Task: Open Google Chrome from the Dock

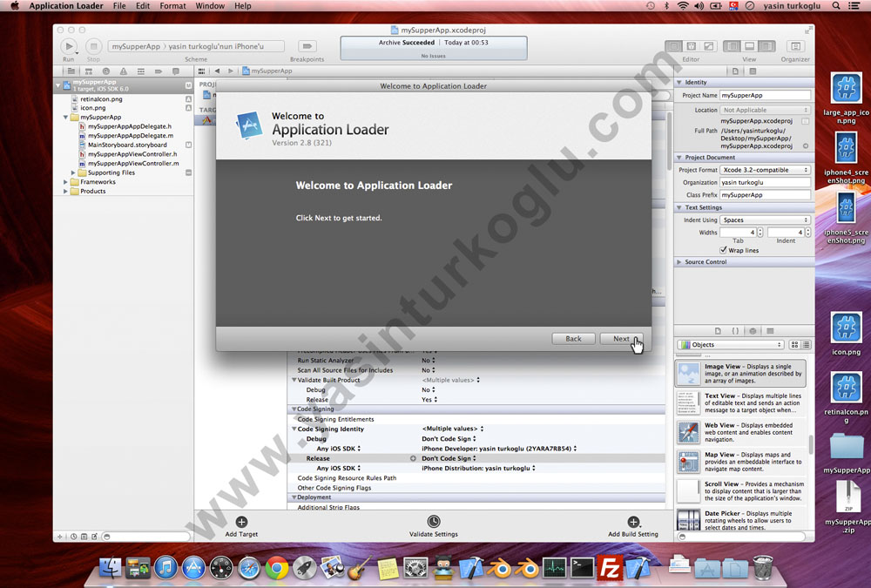Action: click(x=277, y=567)
